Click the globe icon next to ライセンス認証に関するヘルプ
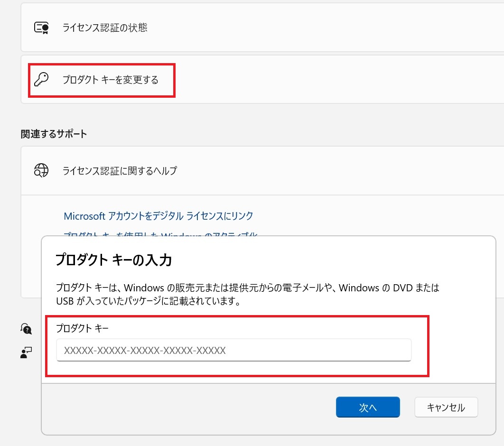 [41, 170]
